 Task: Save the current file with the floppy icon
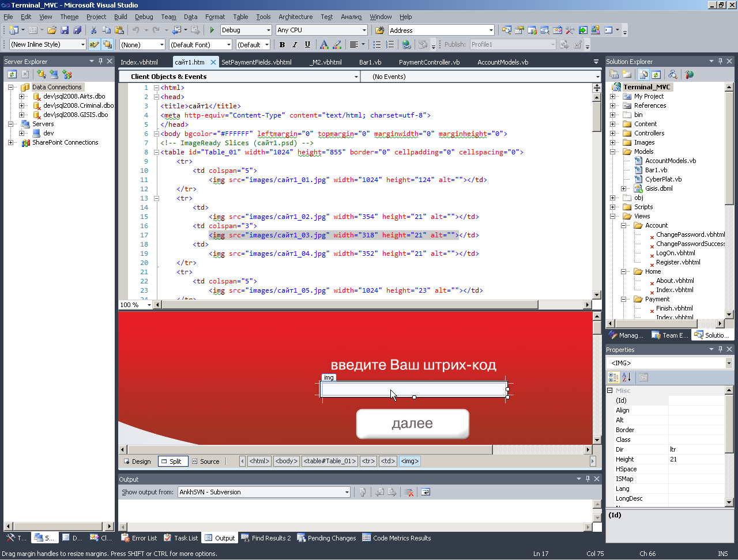[x=65, y=30]
